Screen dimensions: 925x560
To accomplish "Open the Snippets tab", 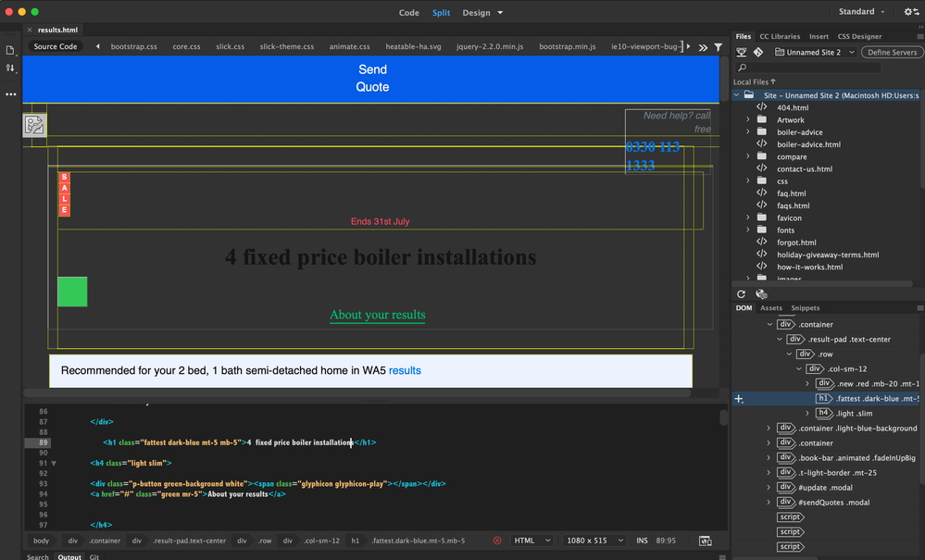I will [805, 308].
